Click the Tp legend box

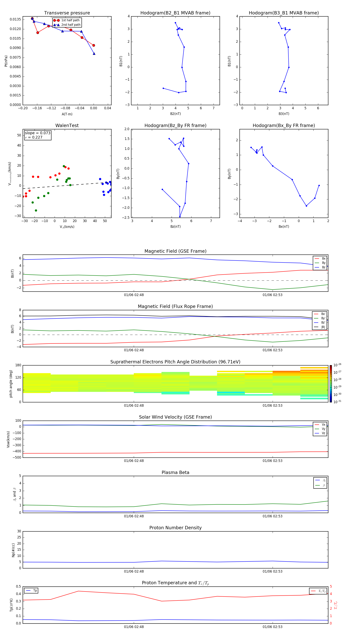coord(31,591)
